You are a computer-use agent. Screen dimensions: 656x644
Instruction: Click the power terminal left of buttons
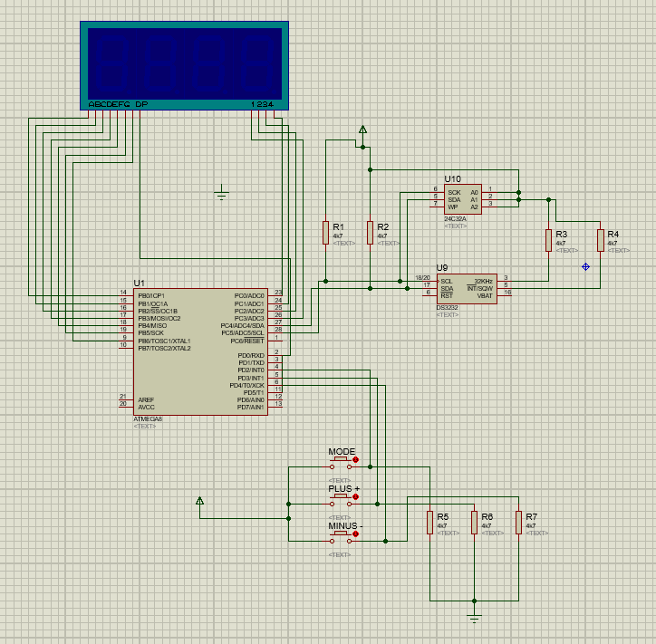(200, 501)
